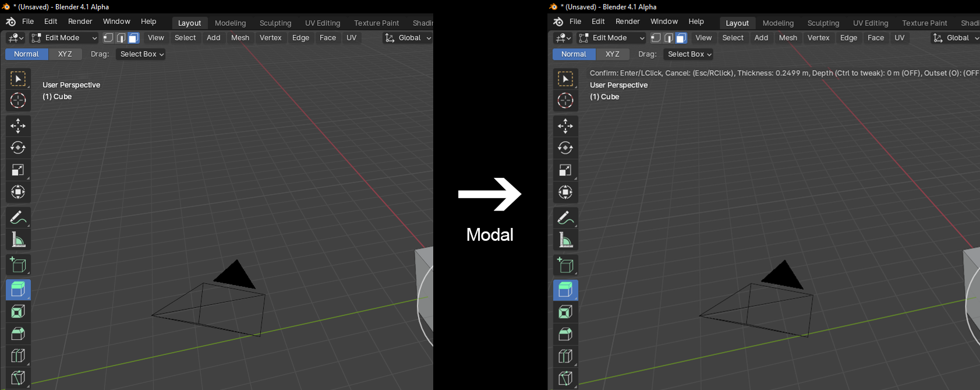Viewport: 980px width, 390px height.
Task: Open the Mesh header menu in left screenshot
Action: pos(240,38)
